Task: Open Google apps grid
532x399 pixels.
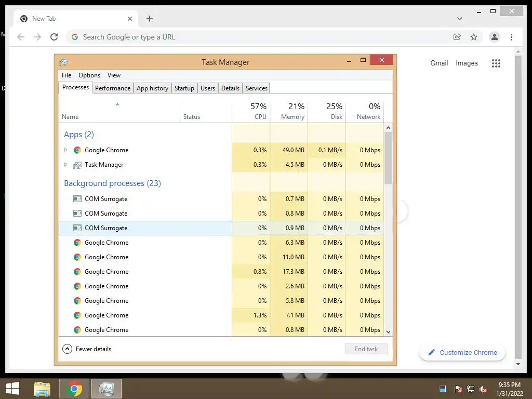Action: coord(496,63)
